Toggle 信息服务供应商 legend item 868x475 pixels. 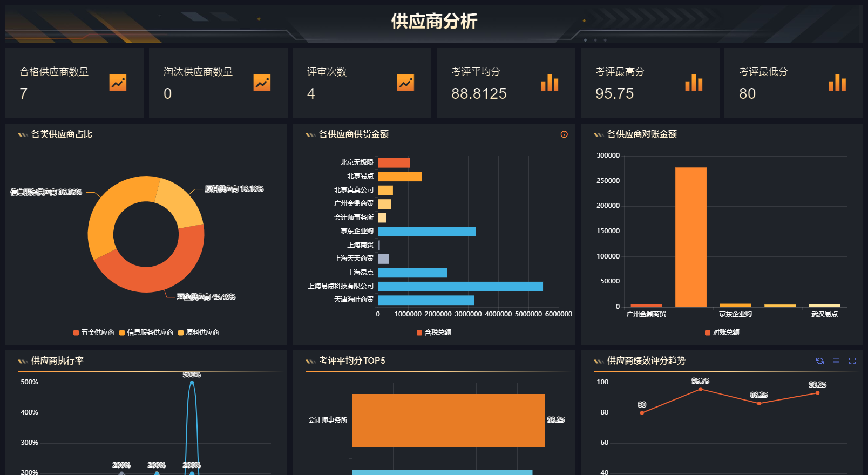click(146, 332)
